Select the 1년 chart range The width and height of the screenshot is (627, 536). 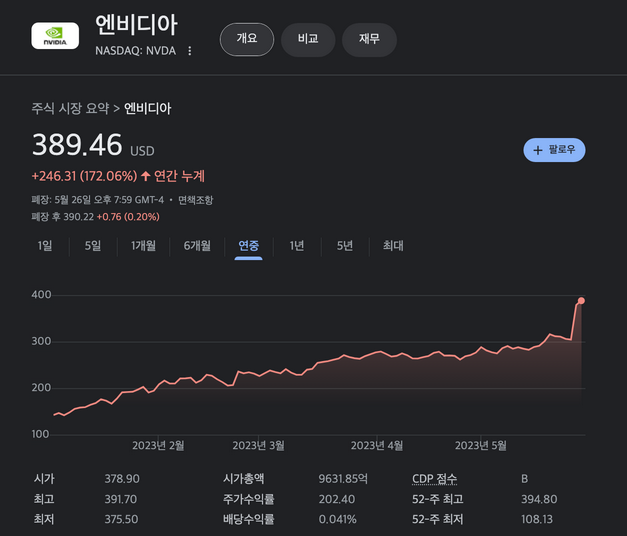(x=297, y=246)
